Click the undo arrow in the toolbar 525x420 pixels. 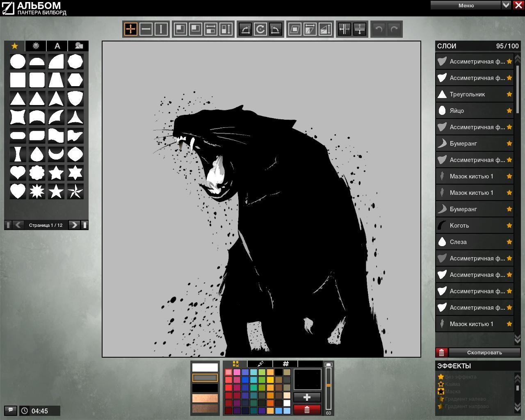coord(379,29)
